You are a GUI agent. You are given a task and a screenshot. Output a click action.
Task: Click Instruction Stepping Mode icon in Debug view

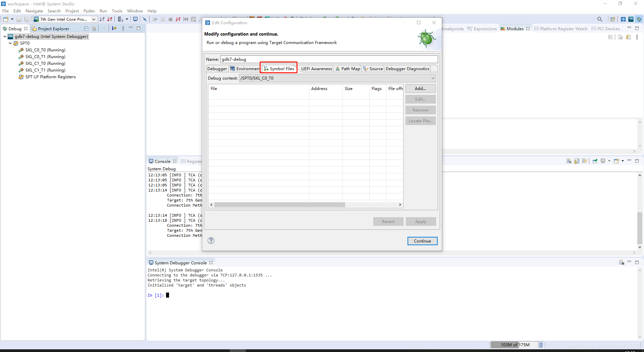tap(114, 28)
